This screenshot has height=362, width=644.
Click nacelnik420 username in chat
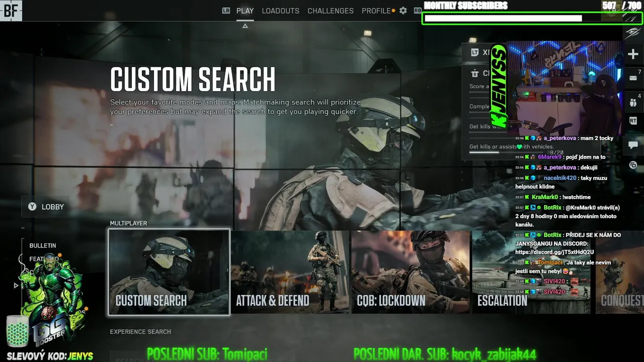(x=560, y=178)
